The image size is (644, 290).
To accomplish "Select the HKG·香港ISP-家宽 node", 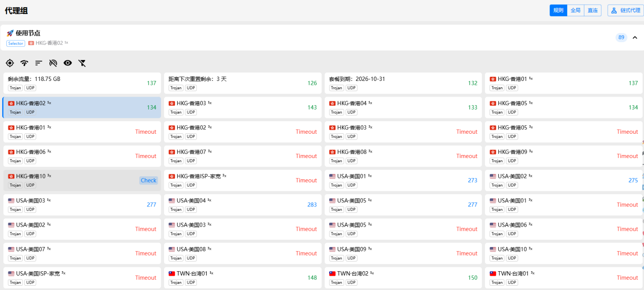I will click(243, 180).
